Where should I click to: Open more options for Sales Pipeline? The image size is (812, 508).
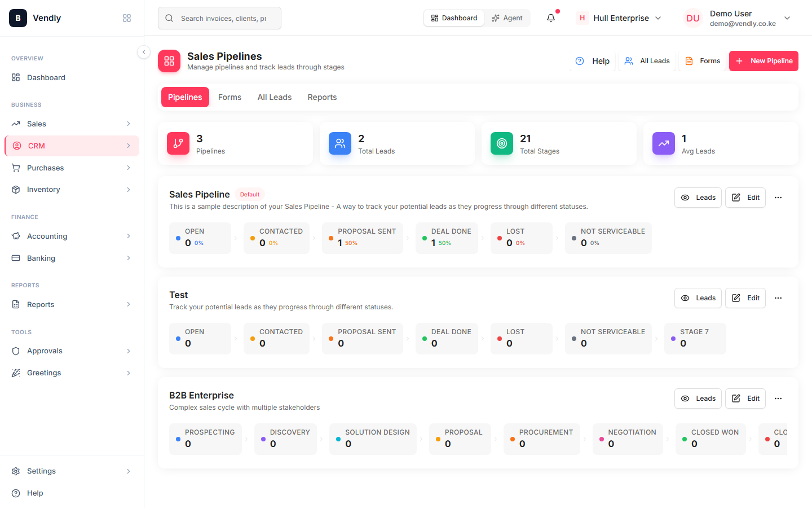778,198
